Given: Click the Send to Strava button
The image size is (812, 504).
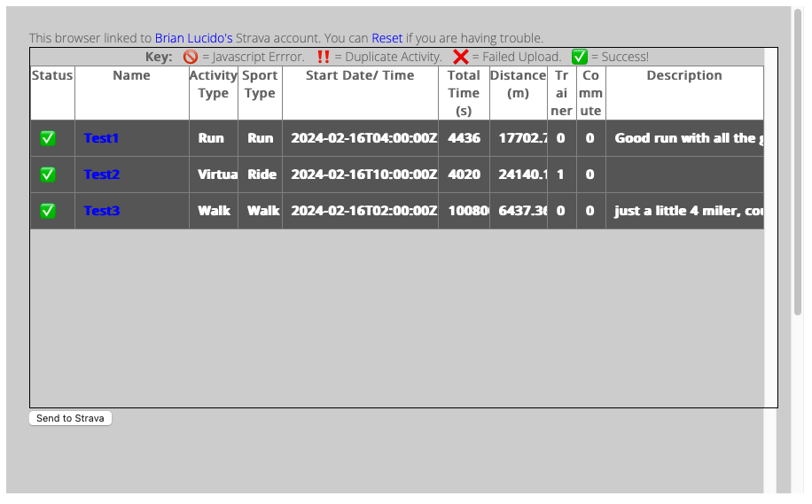Looking at the screenshot, I should (x=70, y=418).
